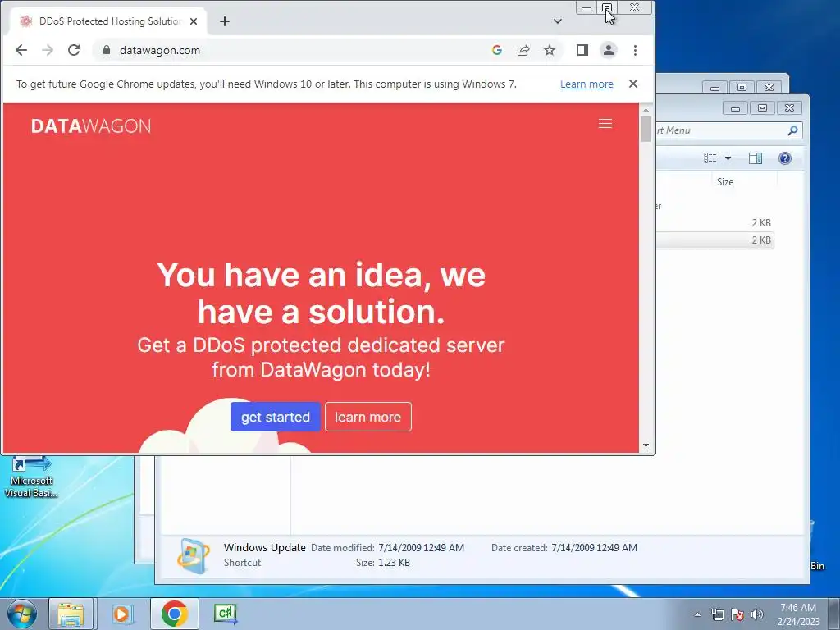840x630 pixels.
Task: Share this page using the share icon
Action: click(x=523, y=50)
